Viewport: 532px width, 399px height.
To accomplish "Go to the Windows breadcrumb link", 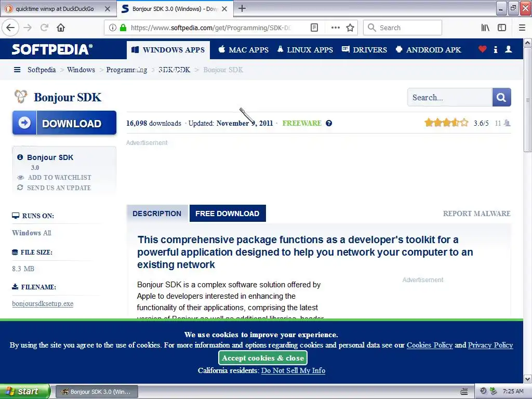I will (81, 70).
